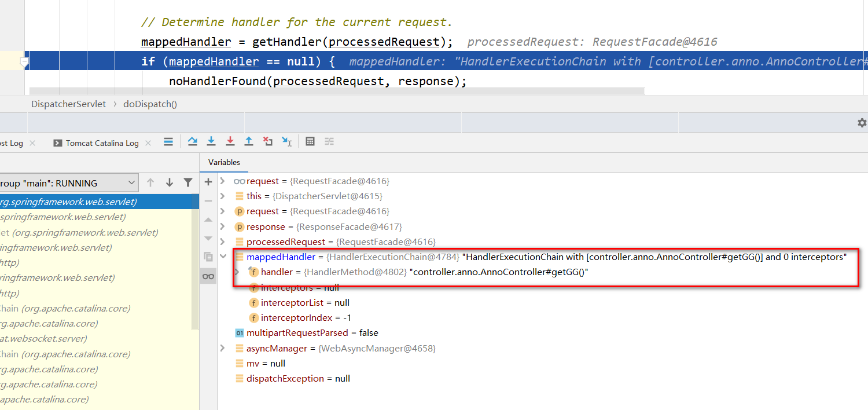Expand the request parameter node
The width and height of the screenshot is (868, 410).
(x=223, y=211)
